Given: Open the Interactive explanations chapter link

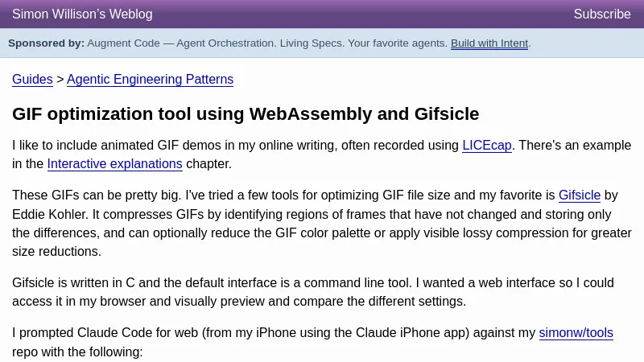Looking at the screenshot, I should (114, 164).
